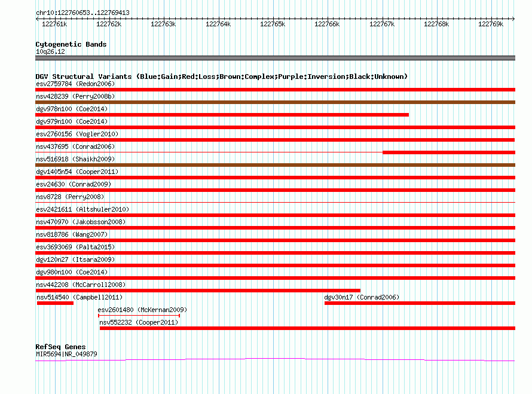Click the 122766k ruler mark

click(x=327, y=24)
